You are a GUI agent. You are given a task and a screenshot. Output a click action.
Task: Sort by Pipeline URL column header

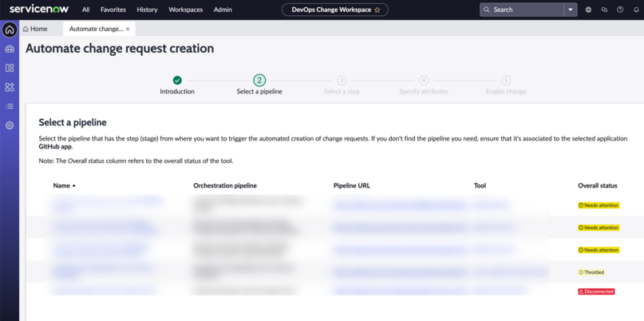click(x=352, y=186)
